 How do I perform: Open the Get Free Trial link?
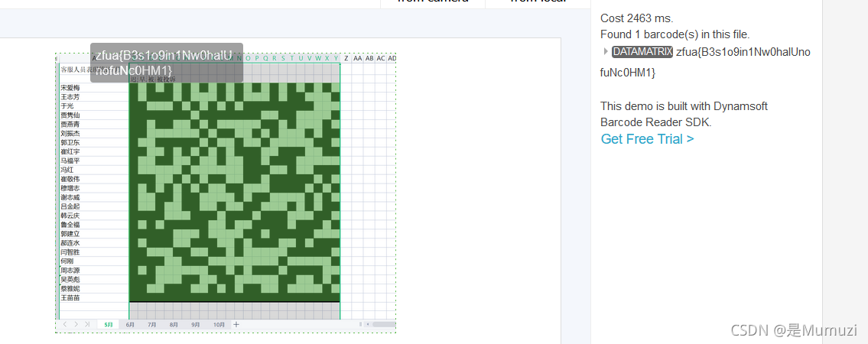tap(647, 139)
